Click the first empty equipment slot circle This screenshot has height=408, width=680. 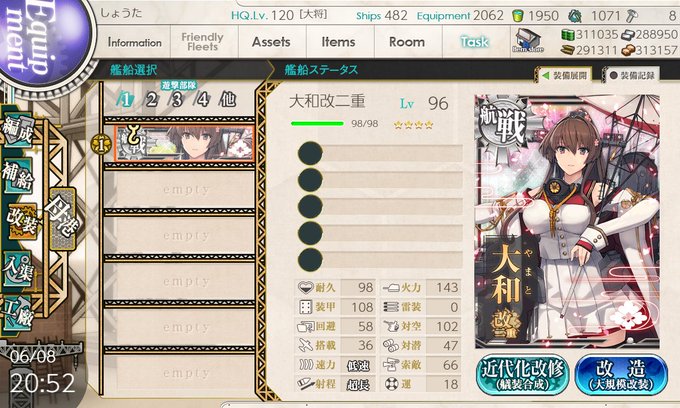[x=310, y=153]
